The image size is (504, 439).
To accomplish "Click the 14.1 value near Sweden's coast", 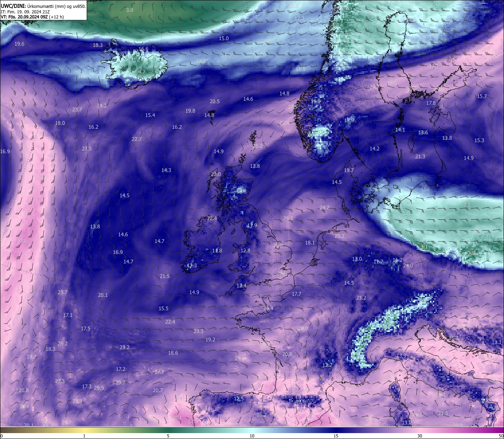I will (x=400, y=130).
